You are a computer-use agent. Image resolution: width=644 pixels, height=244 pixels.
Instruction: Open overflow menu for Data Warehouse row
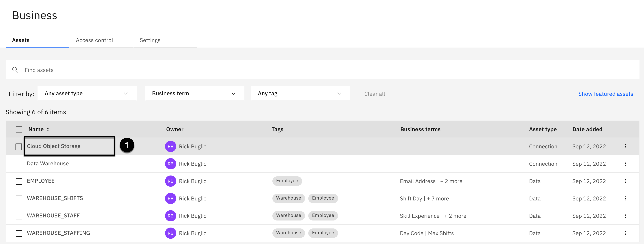625,164
